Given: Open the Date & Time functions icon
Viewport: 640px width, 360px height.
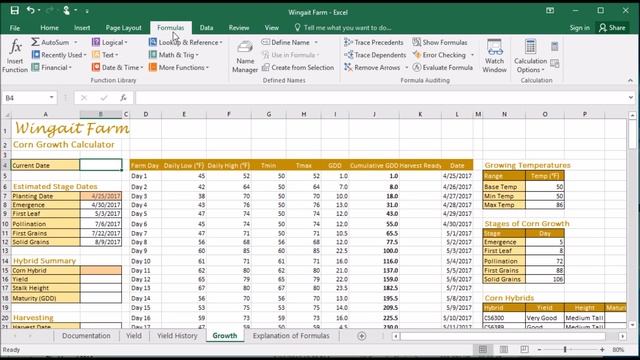Looking at the screenshot, I should click(x=96, y=67).
